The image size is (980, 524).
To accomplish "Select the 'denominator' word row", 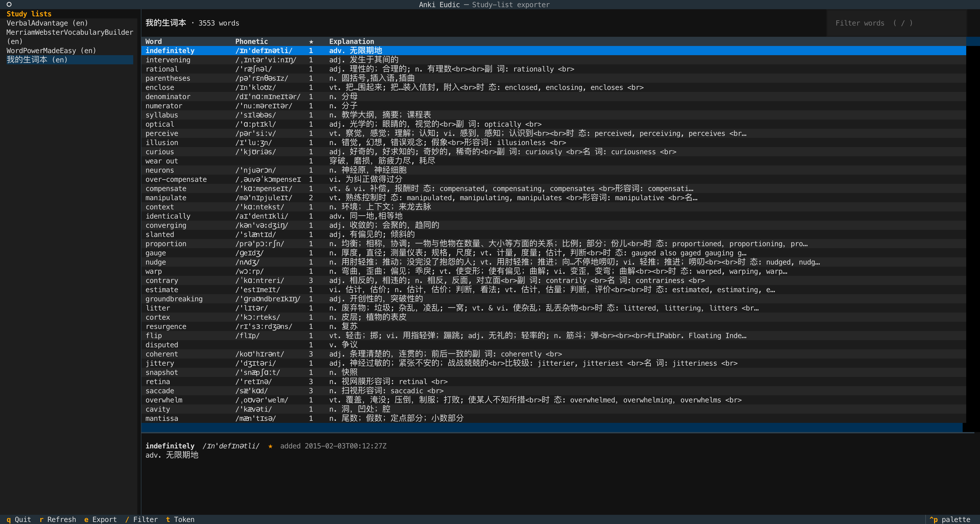I will [554, 97].
